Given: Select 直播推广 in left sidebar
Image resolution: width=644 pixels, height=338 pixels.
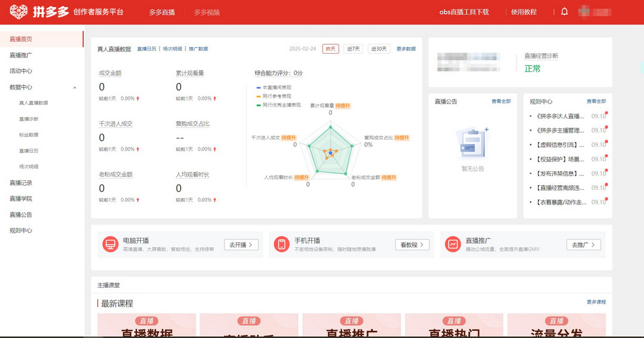Looking at the screenshot, I should coord(21,55).
